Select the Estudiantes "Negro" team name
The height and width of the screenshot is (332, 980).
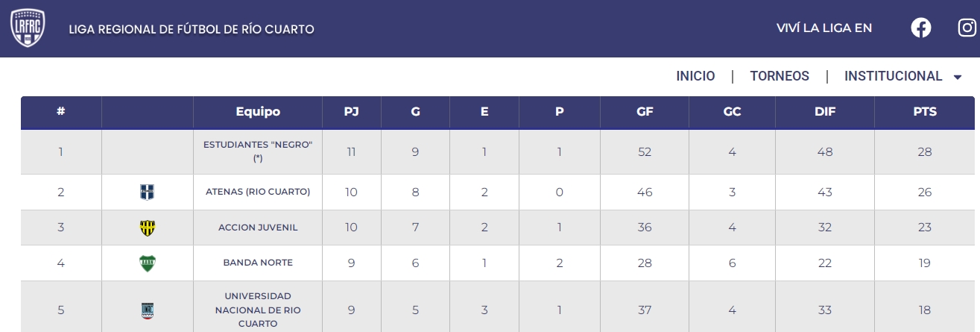(x=258, y=151)
